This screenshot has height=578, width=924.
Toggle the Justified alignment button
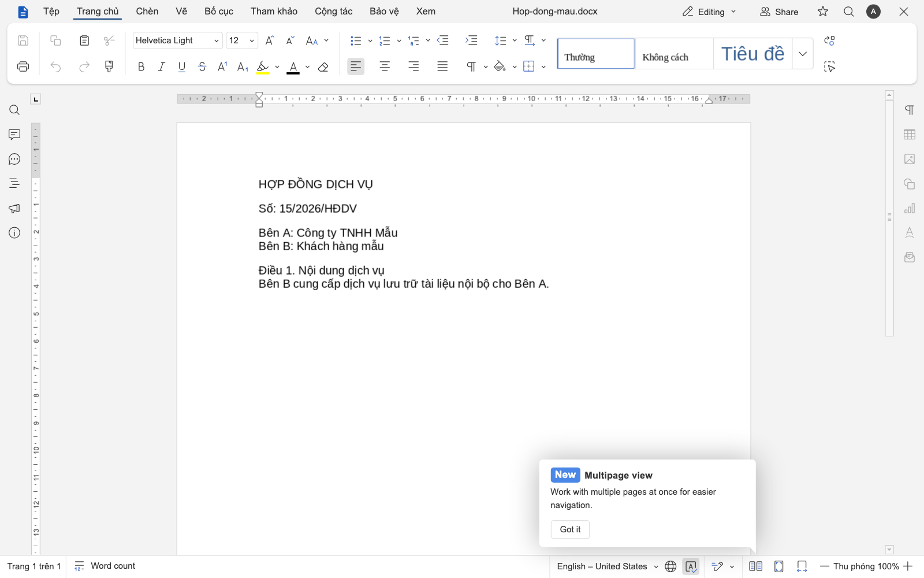click(442, 66)
